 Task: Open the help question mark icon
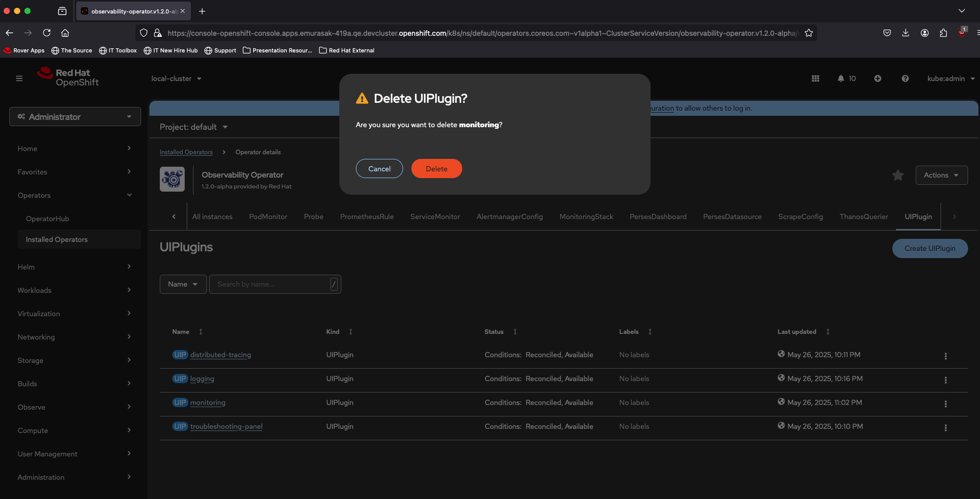click(x=905, y=78)
